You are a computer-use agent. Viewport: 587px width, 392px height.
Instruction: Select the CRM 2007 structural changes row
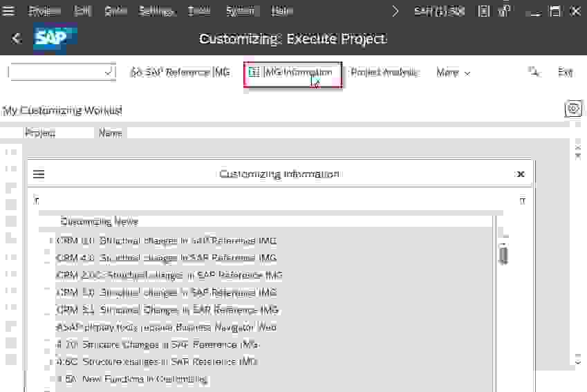tap(169, 275)
